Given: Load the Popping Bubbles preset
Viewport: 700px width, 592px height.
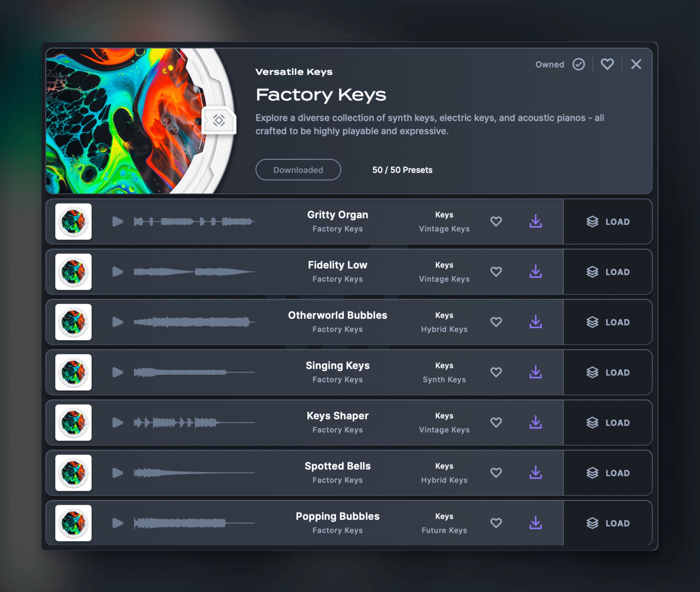Looking at the screenshot, I should tap(608, 523).
